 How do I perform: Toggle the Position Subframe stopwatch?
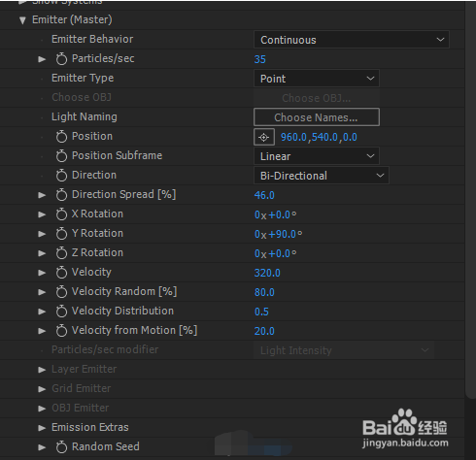(x=61, y=156)
